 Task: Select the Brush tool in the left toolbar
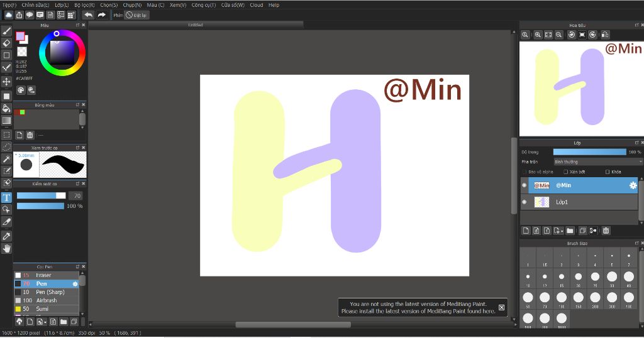[x=6, y=31]
